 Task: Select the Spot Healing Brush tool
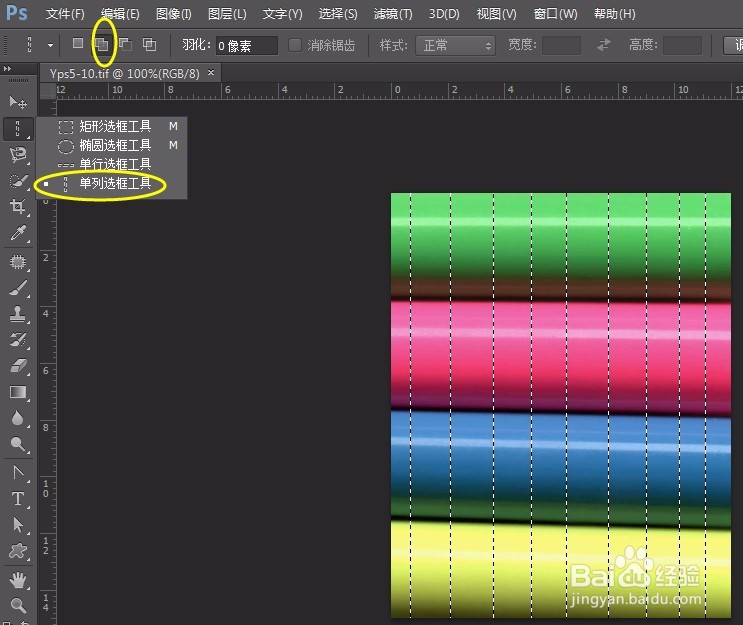point(18,262)
